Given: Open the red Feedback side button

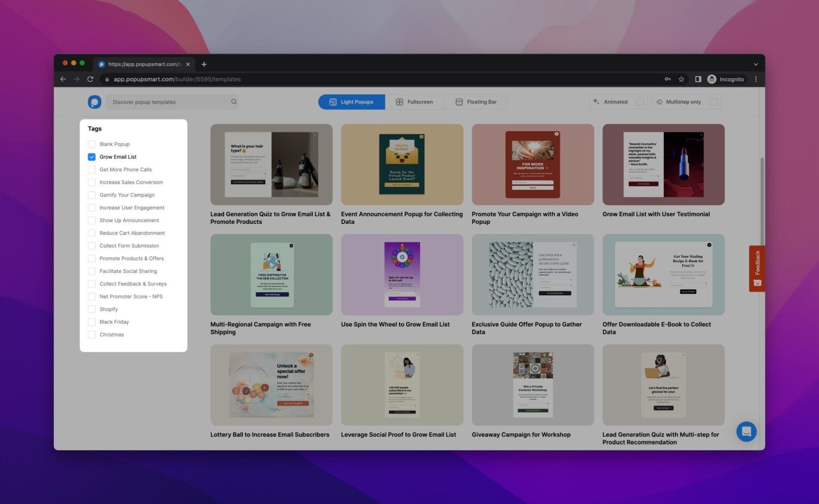Looking at the screenshot, I should [x=757, y=268].
